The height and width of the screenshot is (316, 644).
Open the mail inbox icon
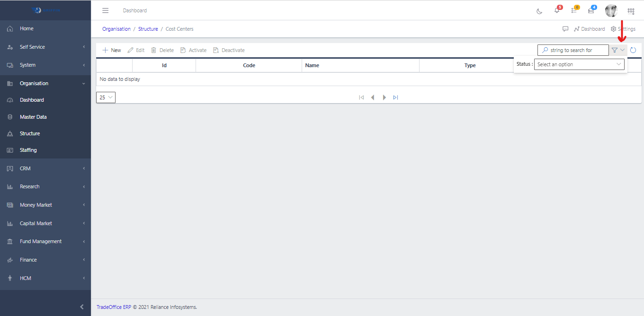591,11
